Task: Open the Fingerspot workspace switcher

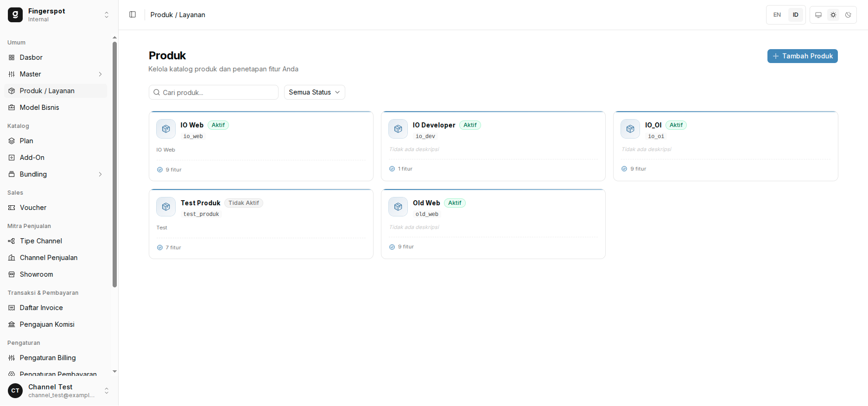Action: [x=59, y=15]
